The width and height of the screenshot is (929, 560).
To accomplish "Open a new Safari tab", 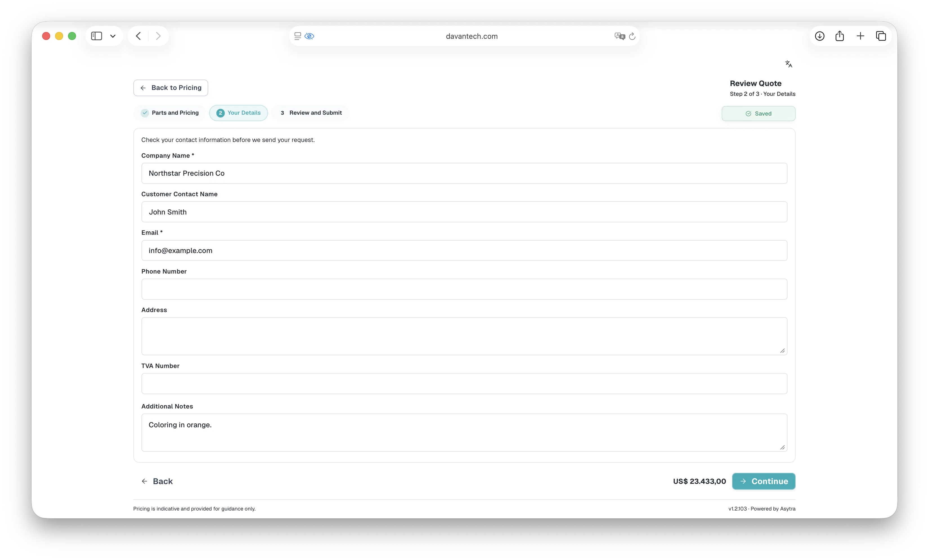I will (x=860, y=36).
